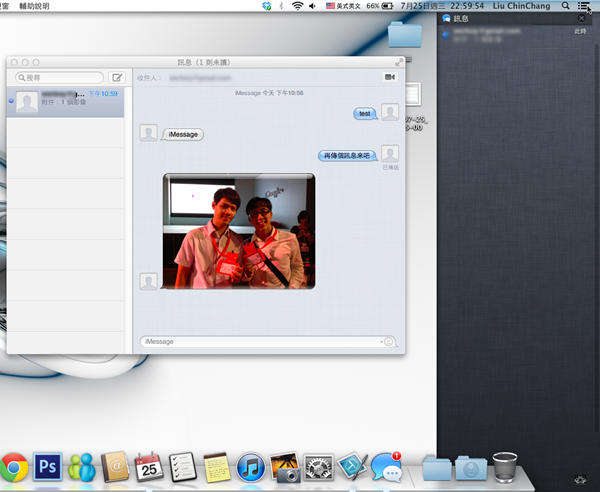
Task: Open the Messages app in the Dock
Action: [385, 466]
